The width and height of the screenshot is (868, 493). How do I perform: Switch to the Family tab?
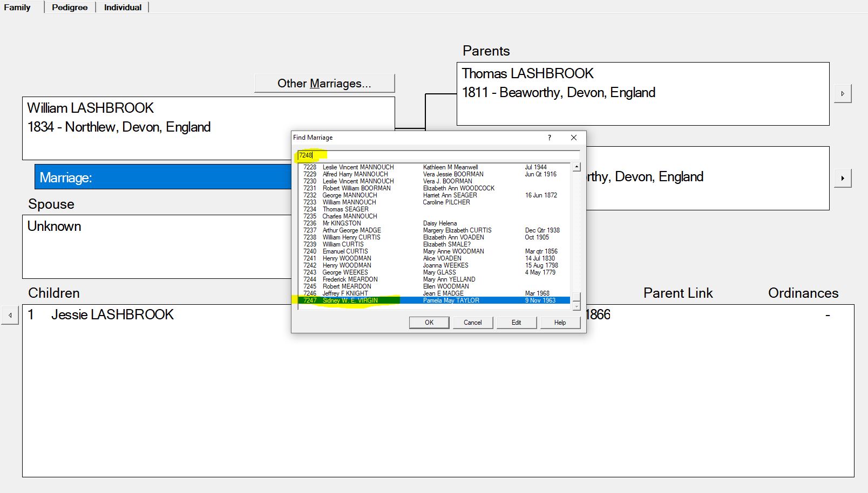coord(17,7)
